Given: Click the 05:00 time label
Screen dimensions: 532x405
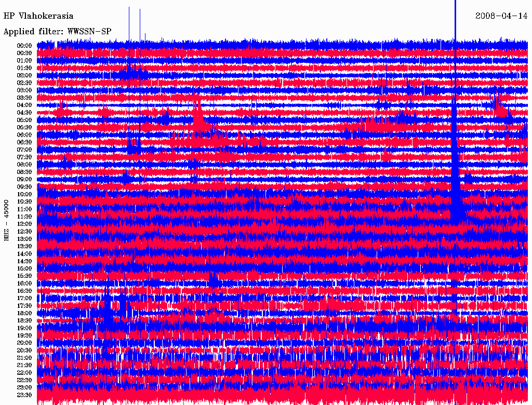Looking at the screenshot, I should (x=24, y=120).
